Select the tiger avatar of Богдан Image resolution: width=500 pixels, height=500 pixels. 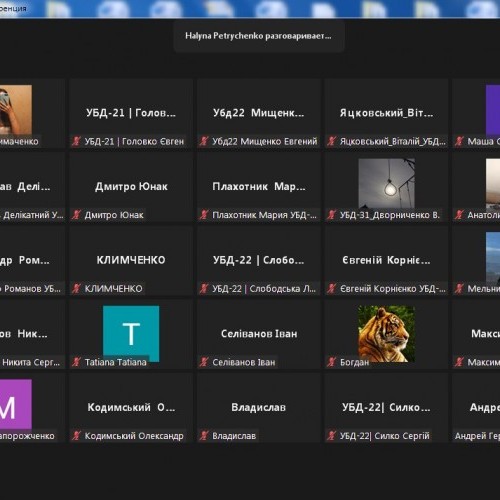pyautogui.click(x=387, y=334)
